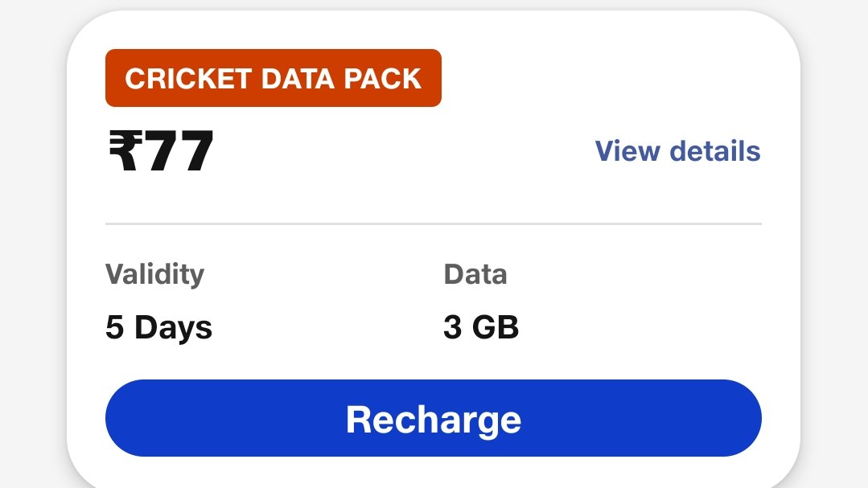The height and width of the screenshot is (488, 868).
Task: Tap the 3 GB data value
Action: coord(481,327)
